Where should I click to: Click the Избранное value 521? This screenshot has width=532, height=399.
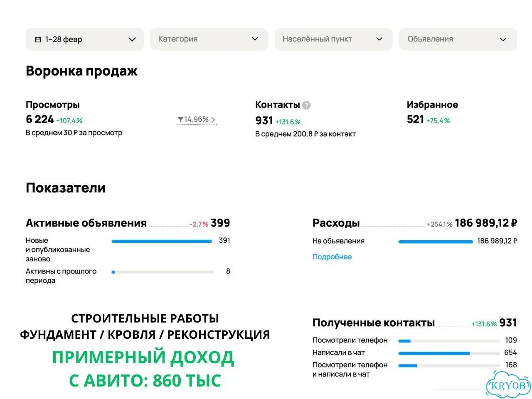click(x=415, y=119)
